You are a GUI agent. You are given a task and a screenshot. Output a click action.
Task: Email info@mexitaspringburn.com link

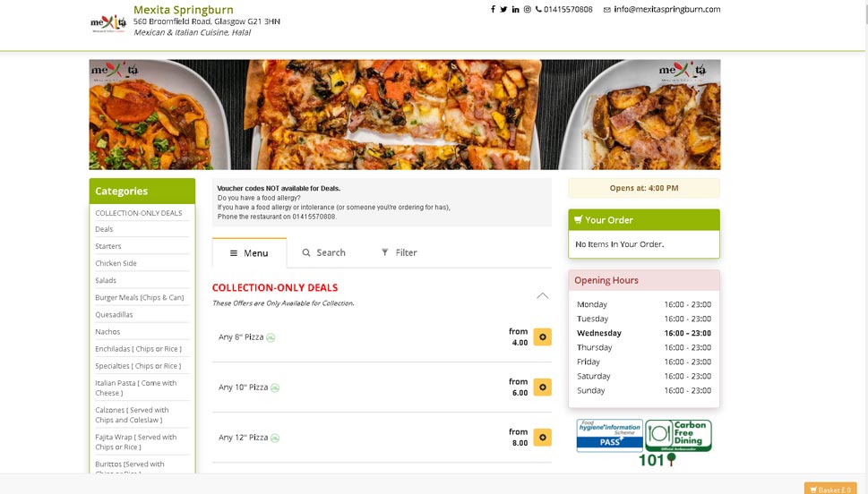(x=666, y=10)
